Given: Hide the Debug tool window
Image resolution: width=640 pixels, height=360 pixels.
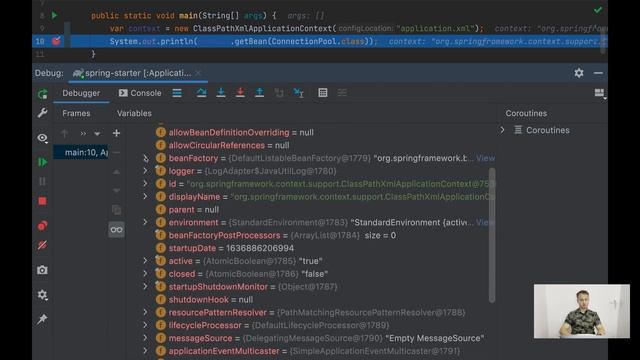Looking at the screenshot, I should point(598,73).
